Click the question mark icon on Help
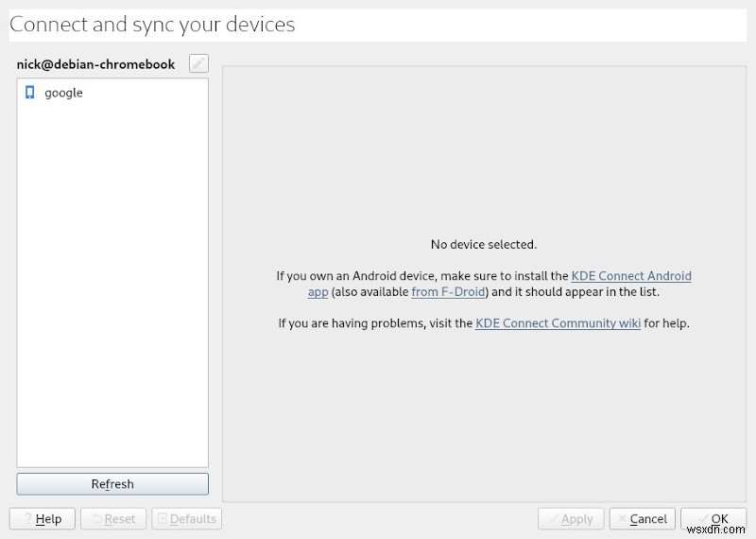 point(28,519)
